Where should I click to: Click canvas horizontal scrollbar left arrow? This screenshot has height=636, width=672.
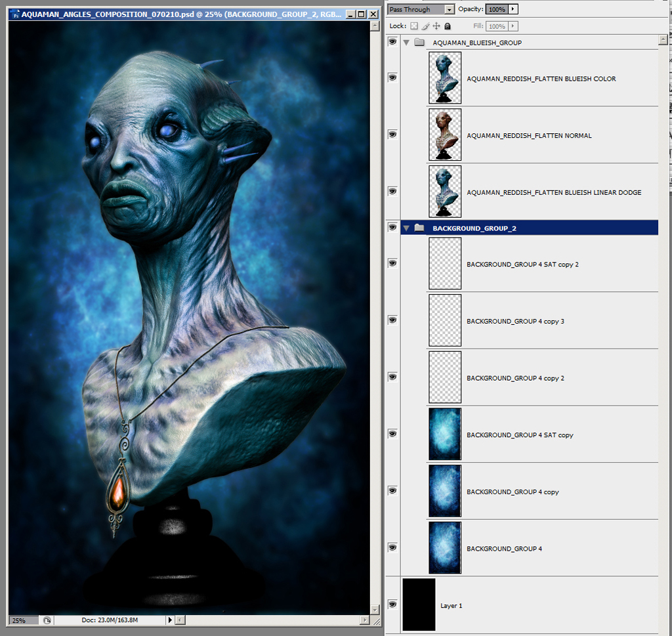[x=180, y=620]
